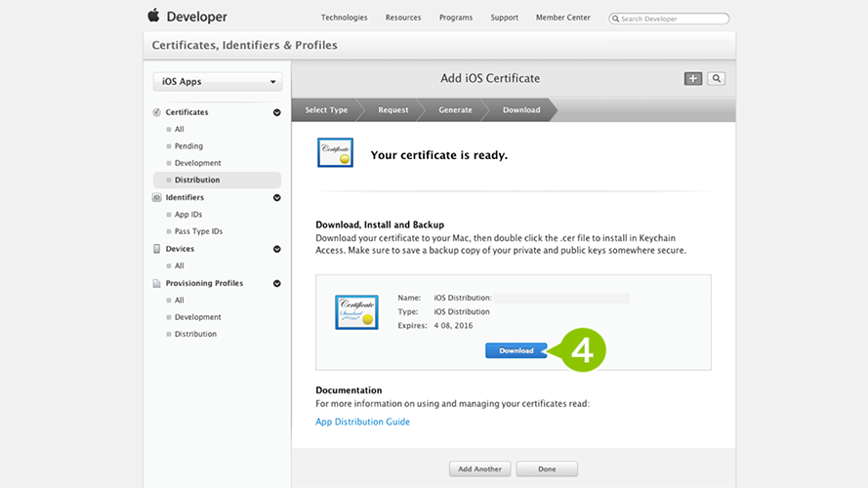Select Pass Type IDs
This screenshot has height=488, width=868.
[198, 231]
